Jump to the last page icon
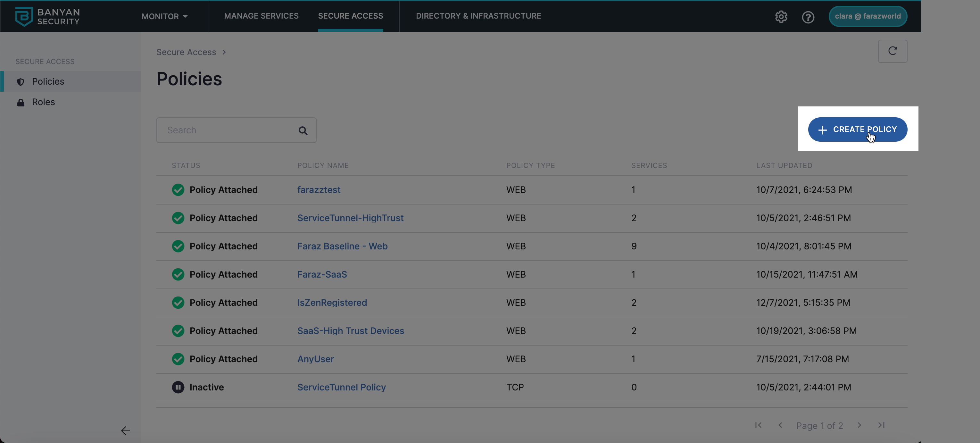Viewport: 980px width, 443px height. click(881, 425)
